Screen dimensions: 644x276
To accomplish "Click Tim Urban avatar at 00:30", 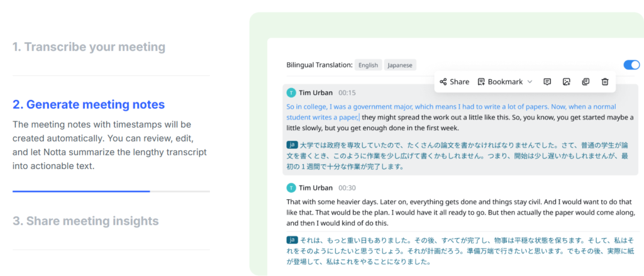I will (x=291, y=188).
